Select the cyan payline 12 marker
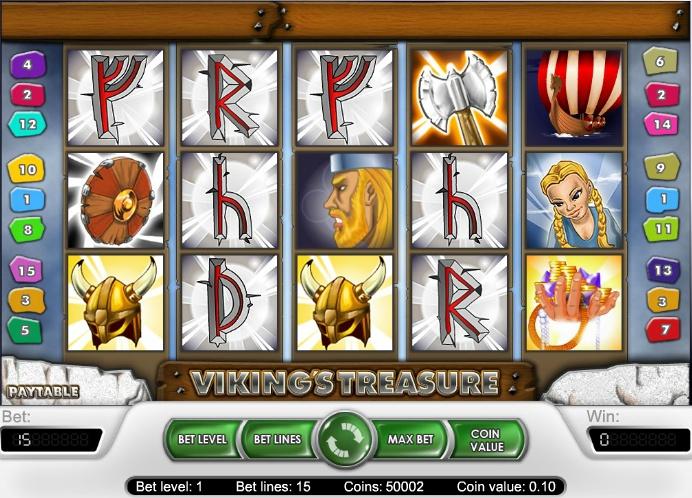 27,124
